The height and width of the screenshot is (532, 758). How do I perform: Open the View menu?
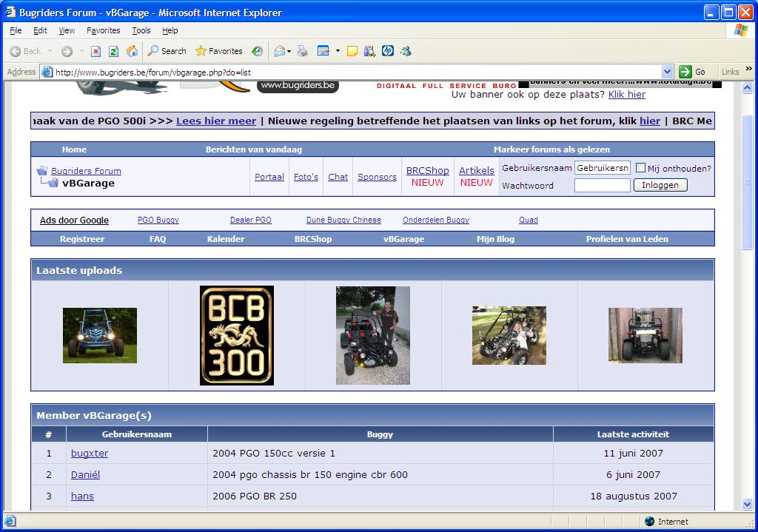coord(67,30)
